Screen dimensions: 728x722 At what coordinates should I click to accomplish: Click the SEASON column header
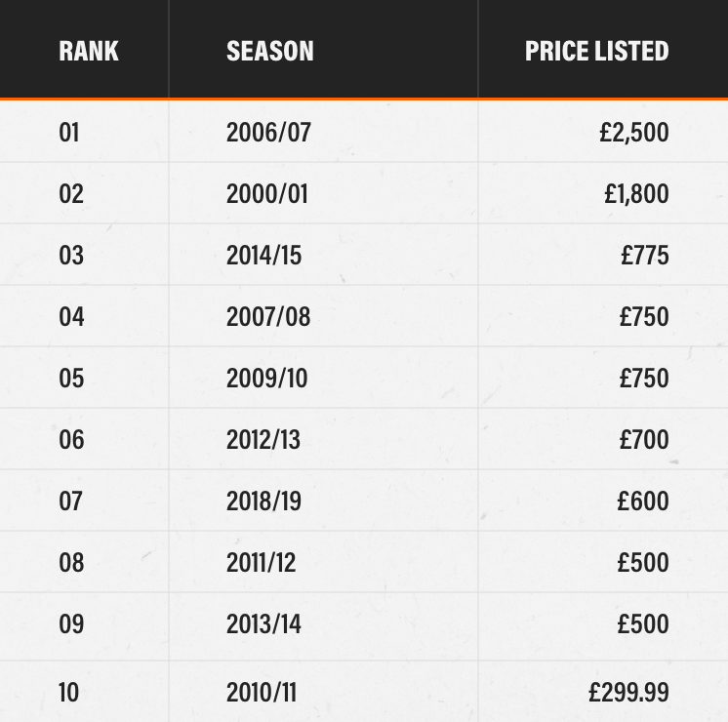pyautogui.click(x=270, y=51)
